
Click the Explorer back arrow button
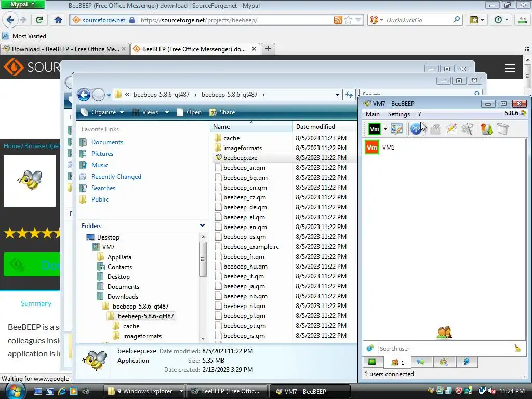click(x=84, y=95)
